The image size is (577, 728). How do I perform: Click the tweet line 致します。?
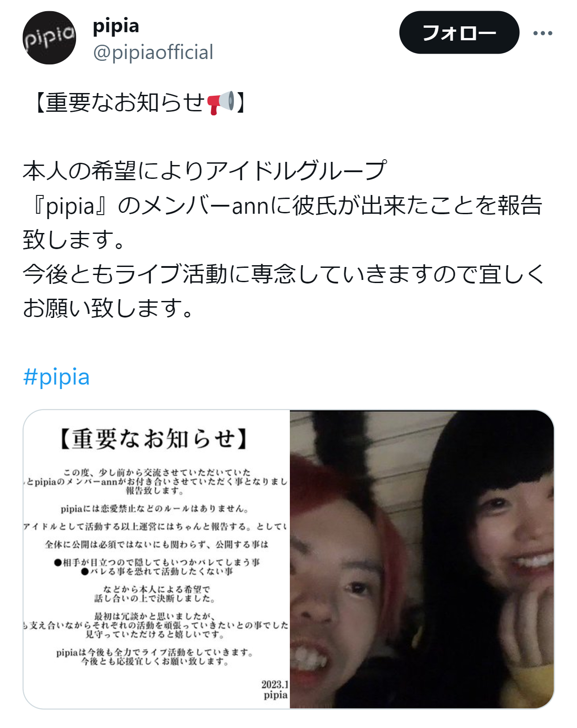tap(74, 240)
